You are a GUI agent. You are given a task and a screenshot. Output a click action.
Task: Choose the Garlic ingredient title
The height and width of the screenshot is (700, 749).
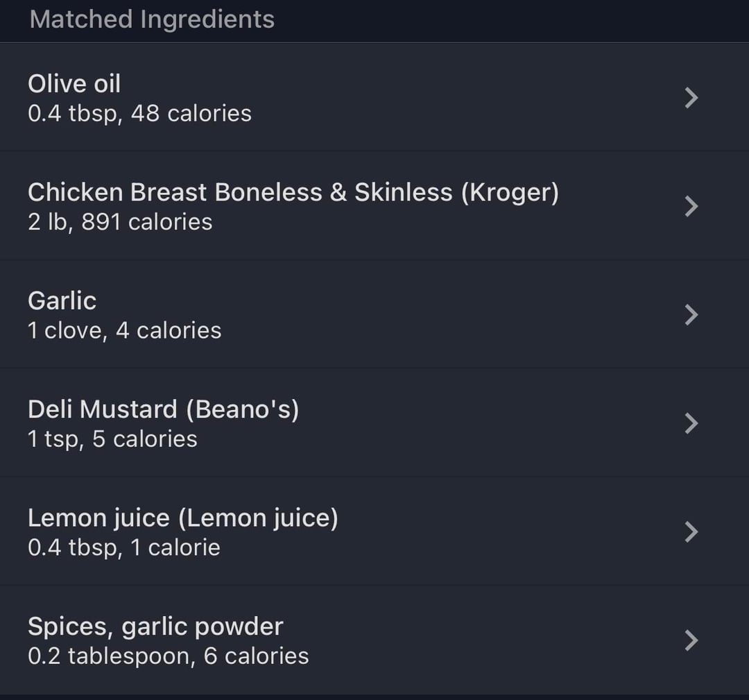[x=62, y=300]
